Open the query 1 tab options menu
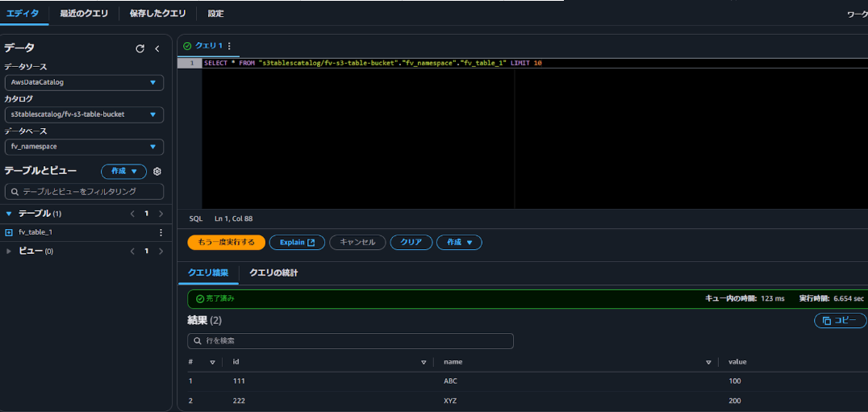This screenshot has height=412, width=868. point(229,46)
